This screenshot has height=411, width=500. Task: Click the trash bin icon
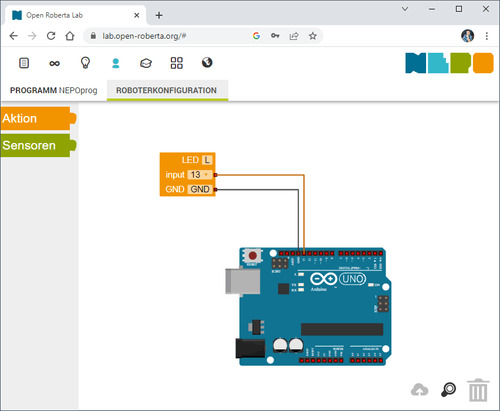point(478,390)
